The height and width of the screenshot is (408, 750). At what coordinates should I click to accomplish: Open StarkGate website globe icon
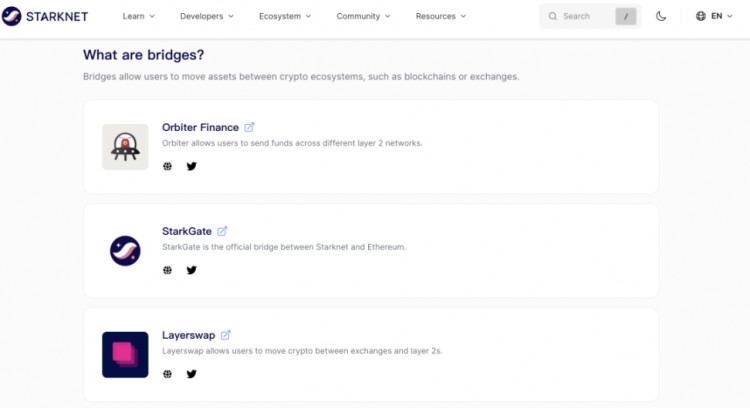click(x=167, y=270)
